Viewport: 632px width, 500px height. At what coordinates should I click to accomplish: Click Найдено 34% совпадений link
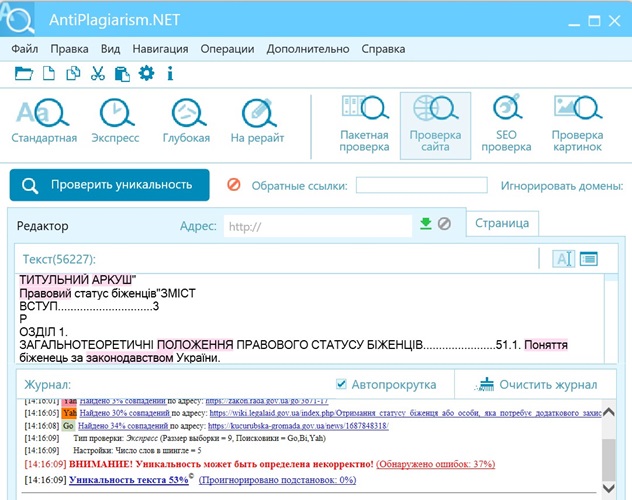pos(123,426)
